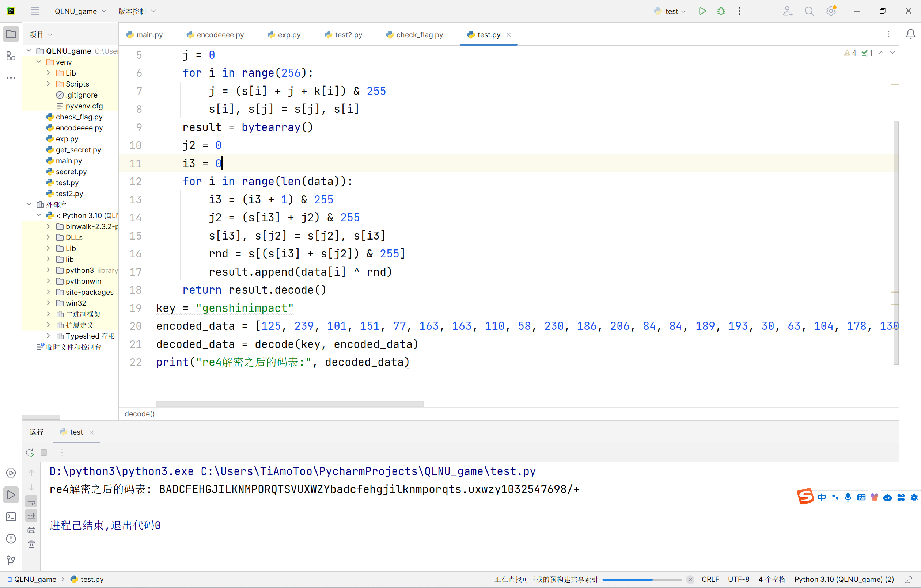Switch to check_flag.py tab
The width and height of the screenshot is (921, 588).
(x=414, y=34)
